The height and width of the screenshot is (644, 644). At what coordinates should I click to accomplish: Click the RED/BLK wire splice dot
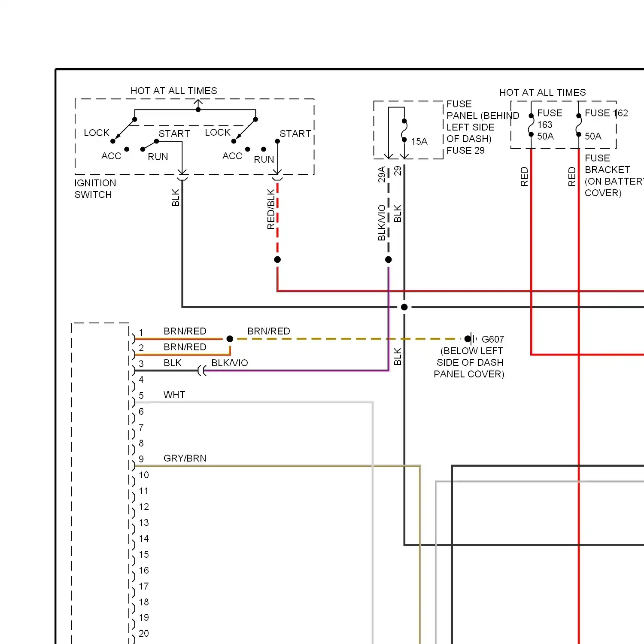[277, 259]
